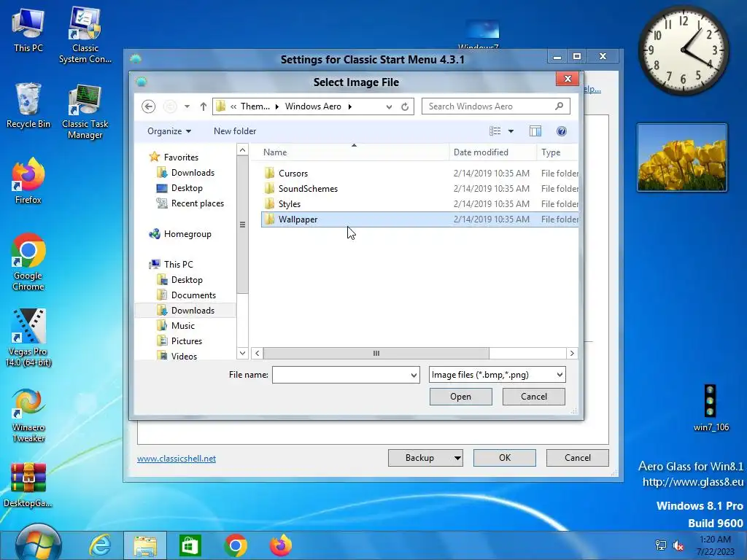Open Videos folder in navigation pane
The width and height of the screenshot is (747, 560).
pos(177,356)
